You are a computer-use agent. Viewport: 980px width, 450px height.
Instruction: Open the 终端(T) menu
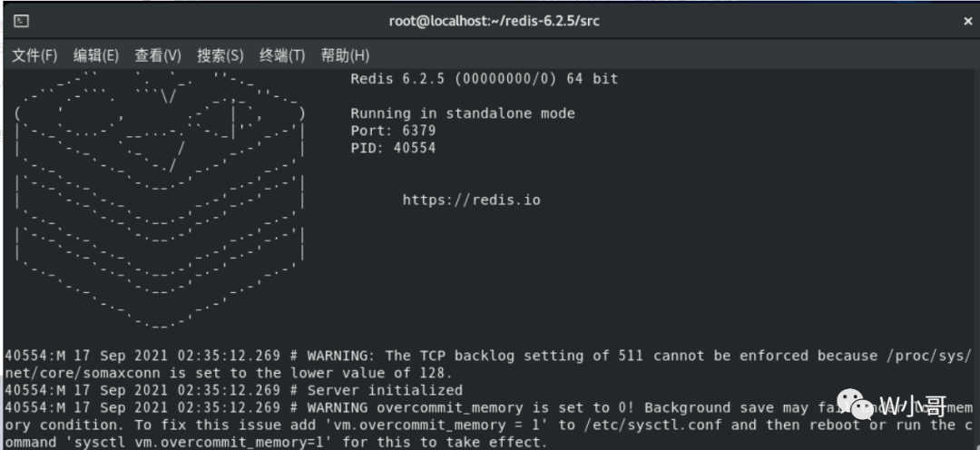click(x=282, y=55)
